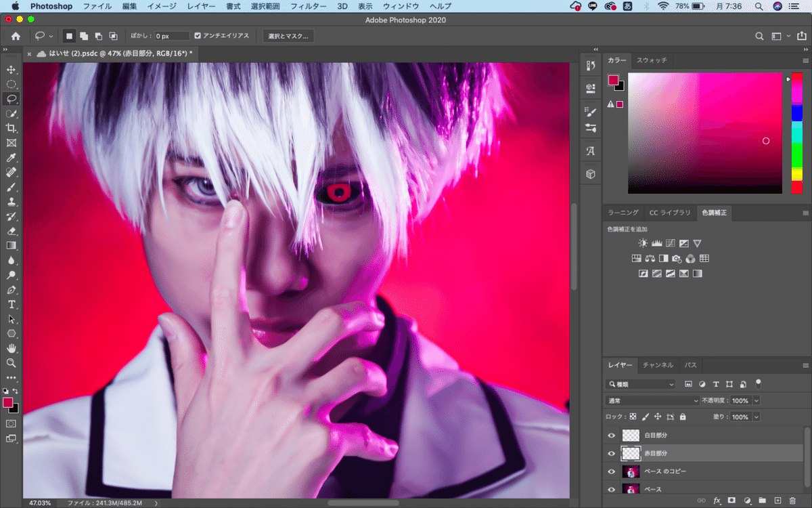Select the Eyedropper tool
The width and height of the screenshot is (812, 508).
coord(12,158)
